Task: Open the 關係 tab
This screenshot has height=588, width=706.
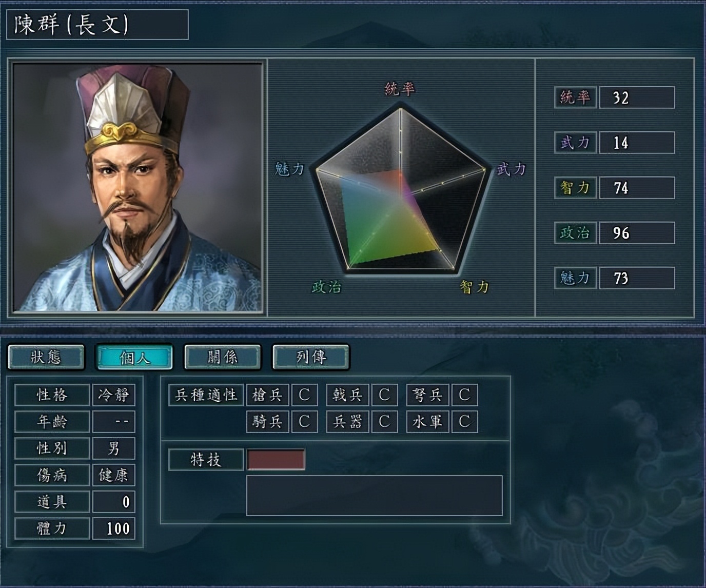Action: (223, 357)
